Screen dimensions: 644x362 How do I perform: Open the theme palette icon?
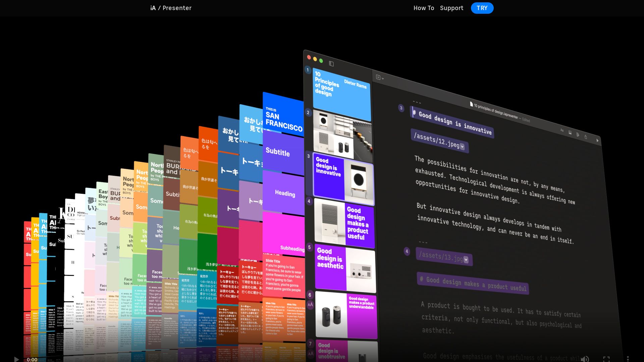click(x=578, y=134)
